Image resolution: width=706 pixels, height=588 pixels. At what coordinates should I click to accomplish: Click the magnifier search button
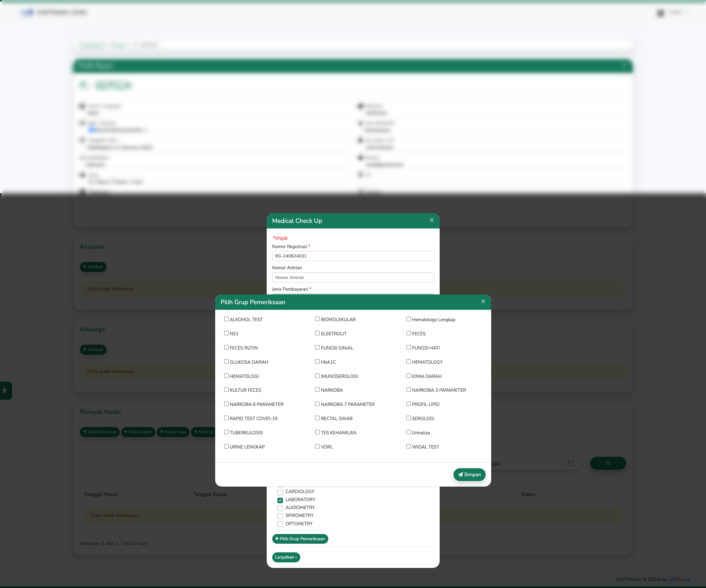click(x=608, y=463)
